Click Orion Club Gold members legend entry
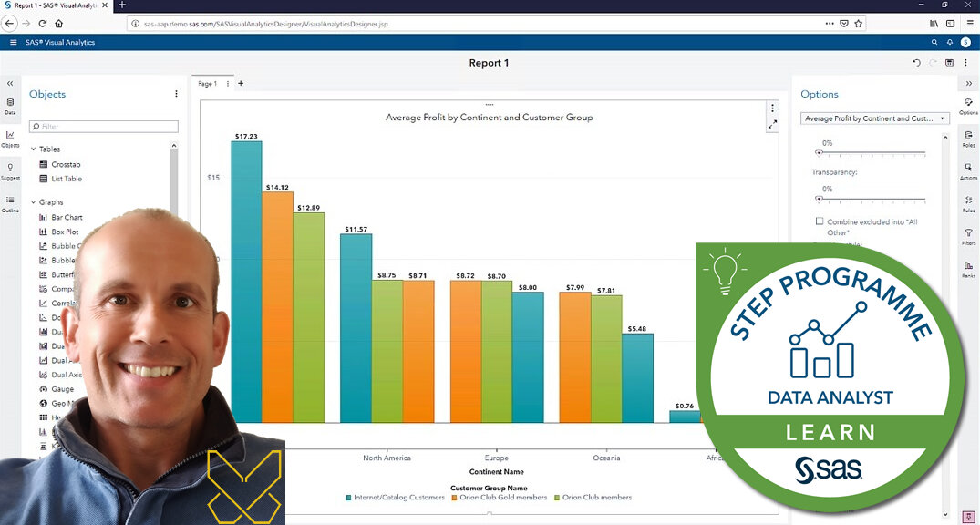980x525 pixels. point(499,498)
